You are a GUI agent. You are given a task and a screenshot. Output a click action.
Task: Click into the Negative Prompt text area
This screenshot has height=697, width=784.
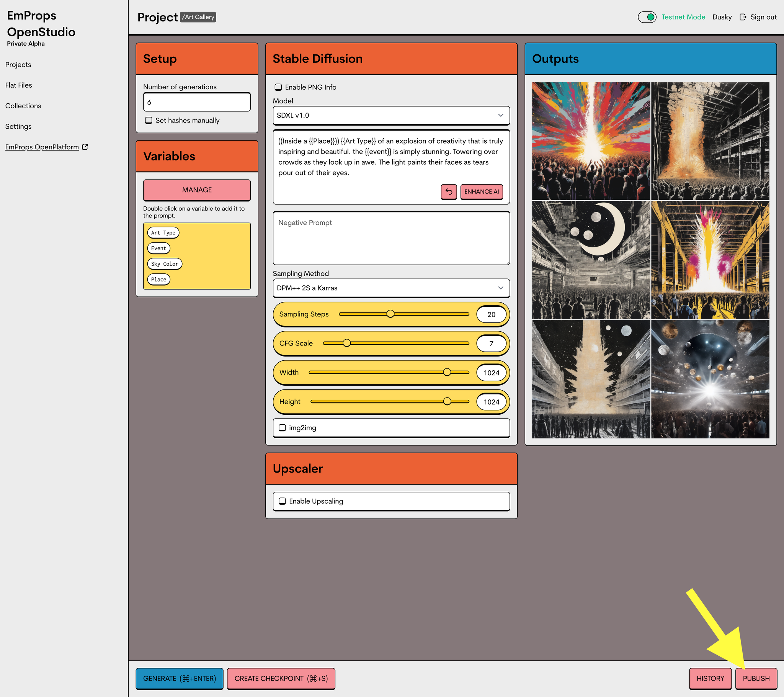click(x=391, y=238)
